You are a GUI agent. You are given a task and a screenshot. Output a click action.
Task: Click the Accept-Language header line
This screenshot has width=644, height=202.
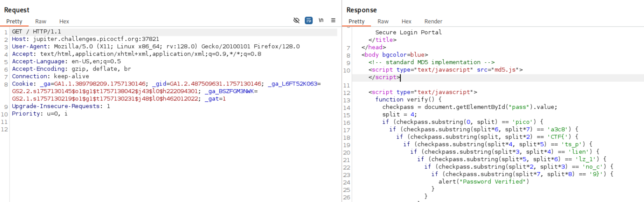[66, 62]
